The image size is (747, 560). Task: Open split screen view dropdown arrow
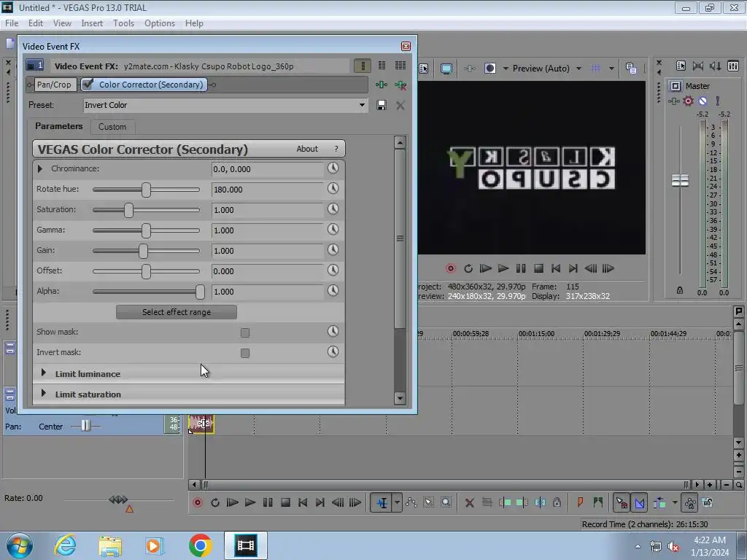tap(506, 69)
